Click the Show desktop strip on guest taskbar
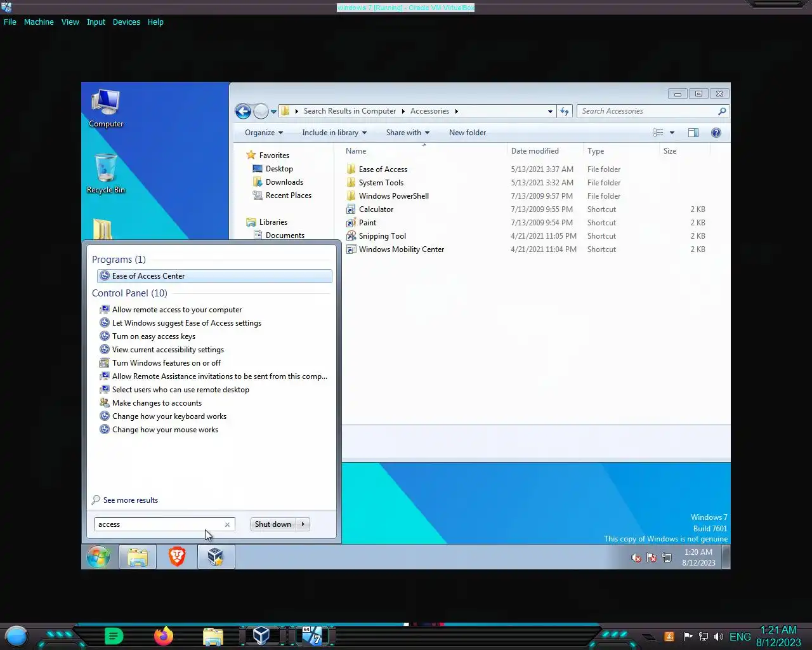 (x=727, y=557)
